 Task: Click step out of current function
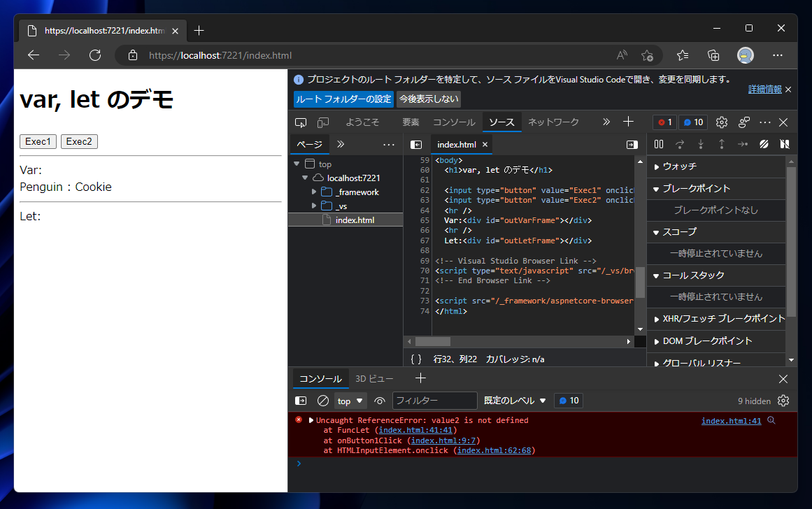(x=721, y=145)
